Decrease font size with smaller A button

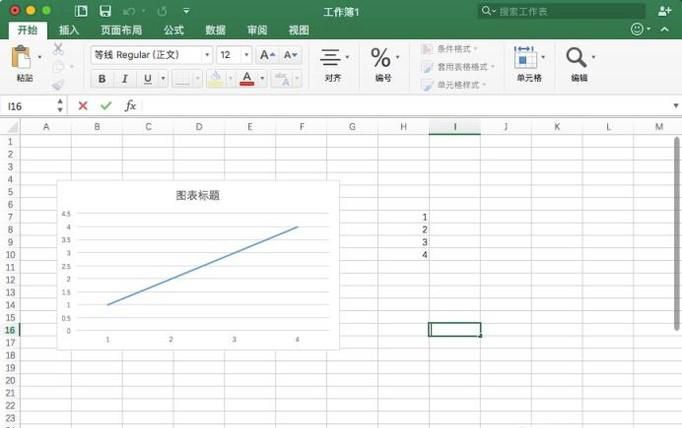pos(290,55)
